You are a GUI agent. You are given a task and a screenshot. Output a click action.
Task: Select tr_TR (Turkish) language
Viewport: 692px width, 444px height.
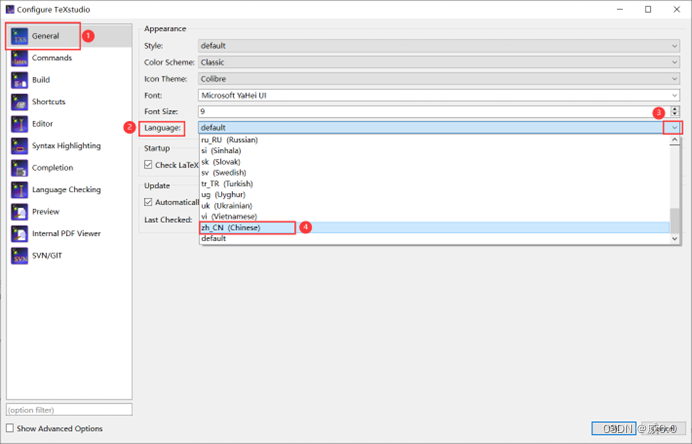click(434, 184)
